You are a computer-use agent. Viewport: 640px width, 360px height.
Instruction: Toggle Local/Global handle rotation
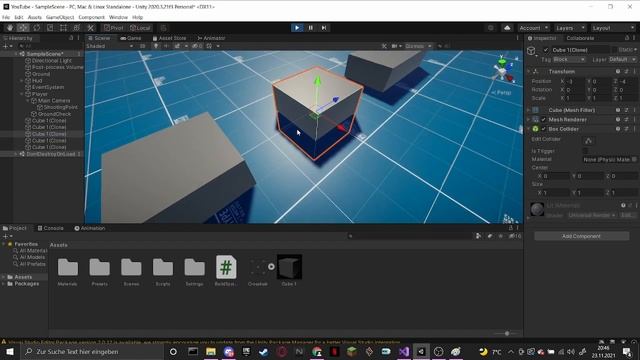coord(140,28)
